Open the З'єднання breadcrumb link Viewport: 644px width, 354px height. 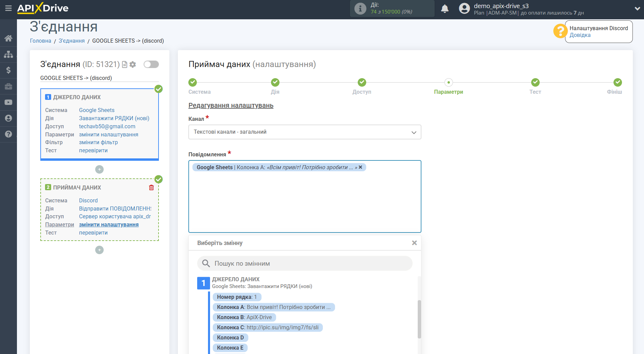click(x=72, y=41)
